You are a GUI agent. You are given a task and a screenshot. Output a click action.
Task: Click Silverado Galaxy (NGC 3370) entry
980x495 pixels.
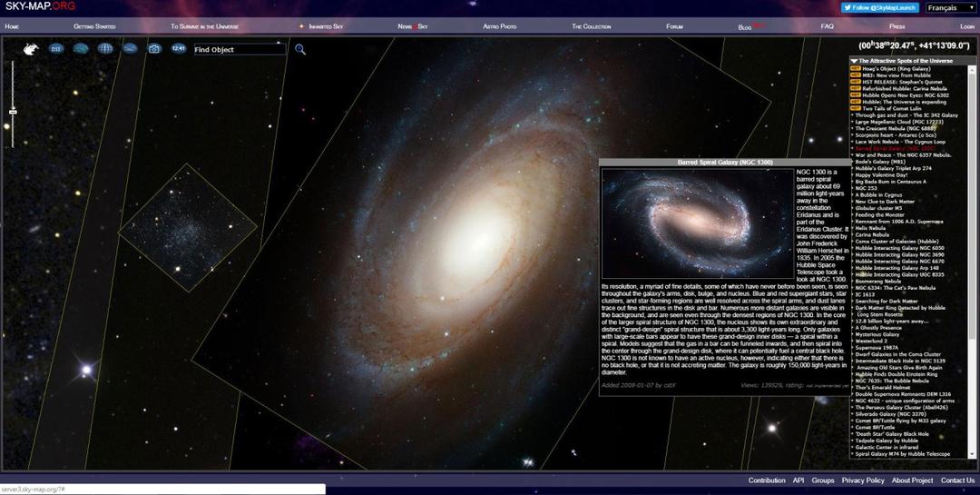click(893, 414)
